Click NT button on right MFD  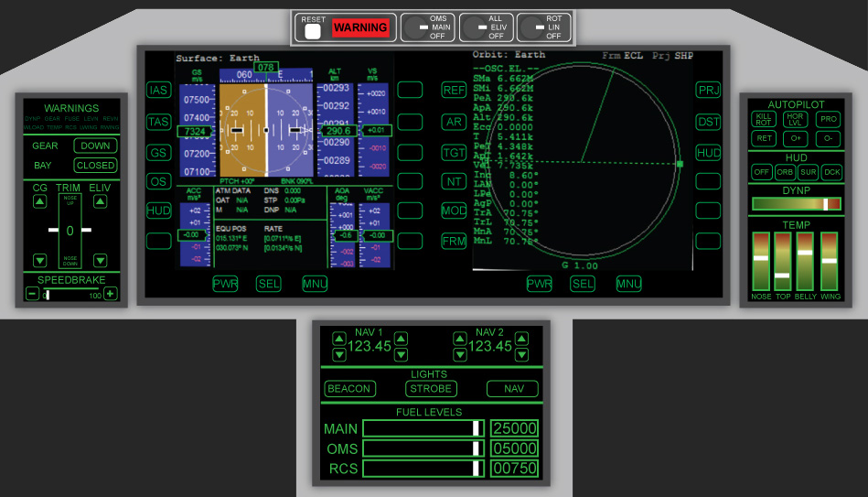454,182
